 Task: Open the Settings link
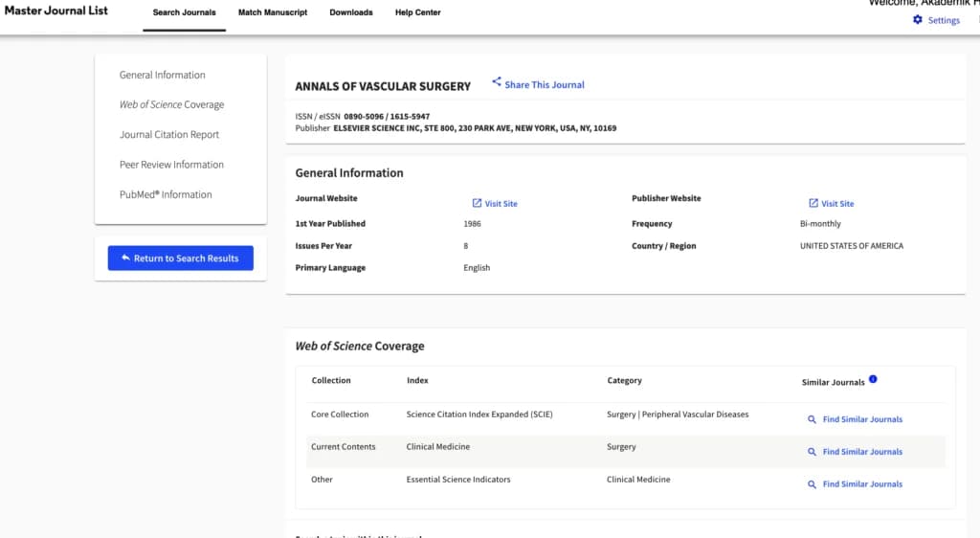944,21
